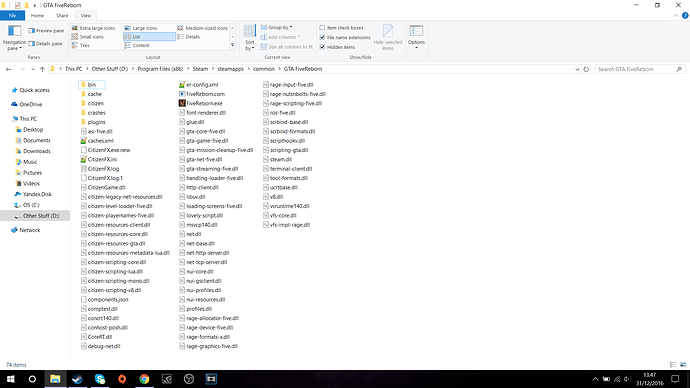Open Steam from the taskbar
The height and width of the screenshot is (388, 690).
[x=77, y=379]
